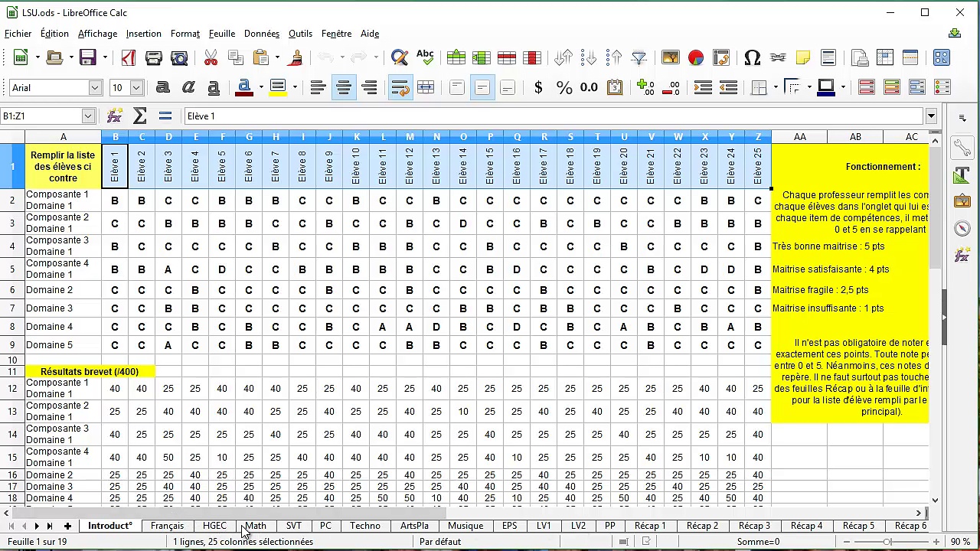980x551 pixels.
Task: Click the Sum sigma icon
Action: tap(139, 116)
